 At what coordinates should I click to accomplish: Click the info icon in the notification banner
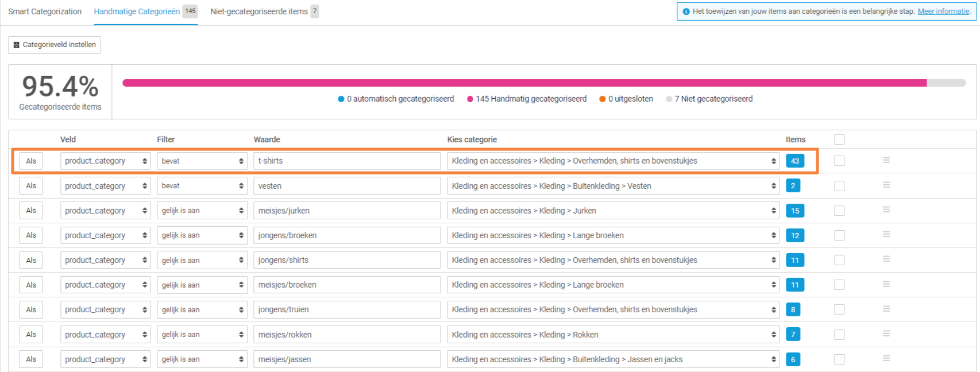tap(686, 11)
